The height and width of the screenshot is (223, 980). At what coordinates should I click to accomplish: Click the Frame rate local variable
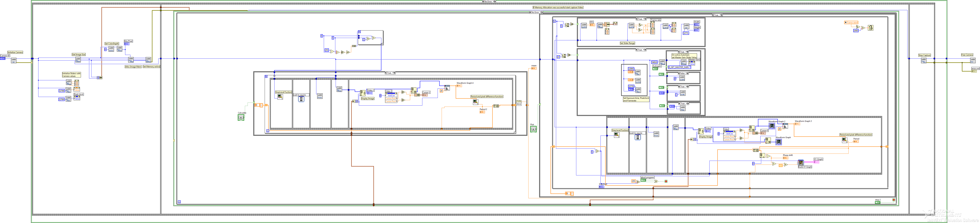(x=851, y=22)
